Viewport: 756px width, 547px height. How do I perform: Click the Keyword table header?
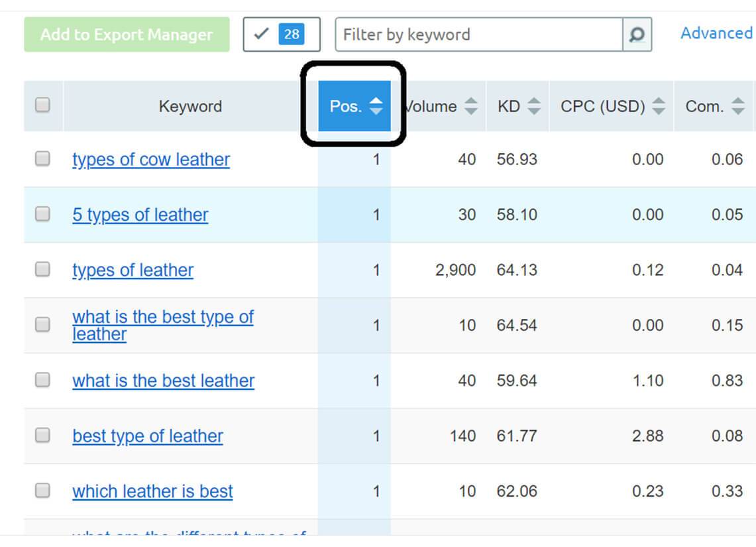click(190, 105)
